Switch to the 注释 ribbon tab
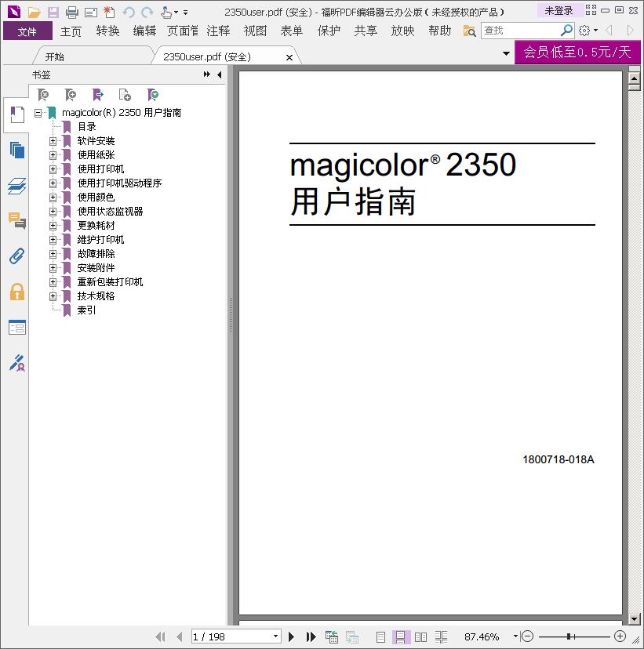 218,31
